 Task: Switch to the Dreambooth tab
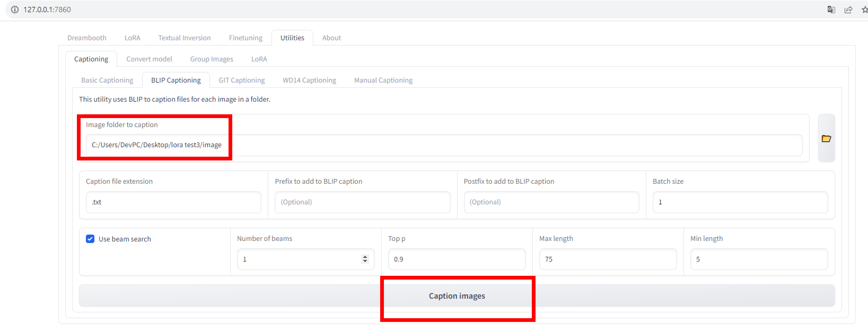click(x=87, y=38)
